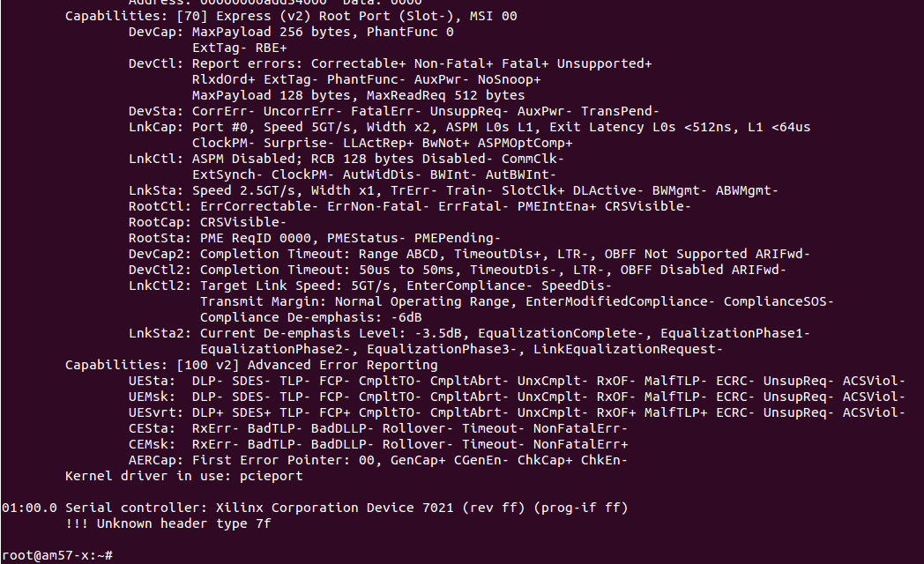Click the DevCap2: label

[160, 254]
